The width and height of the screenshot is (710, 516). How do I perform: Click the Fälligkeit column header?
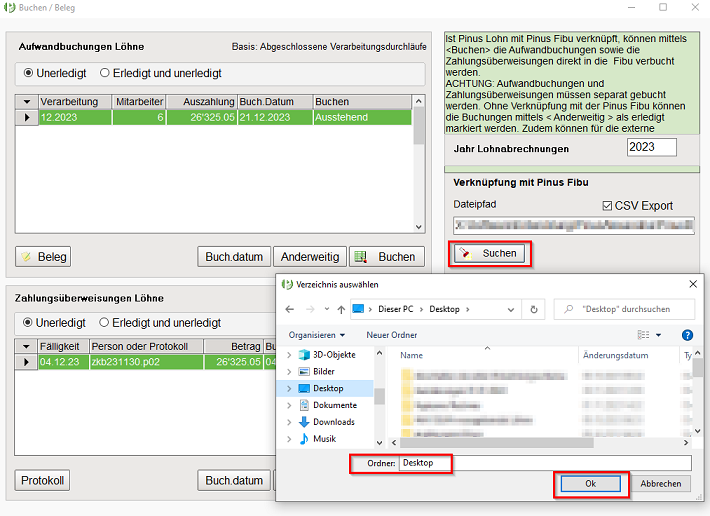64,346
